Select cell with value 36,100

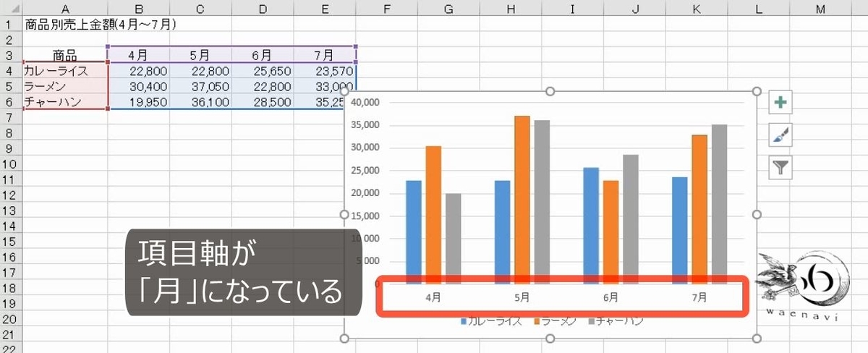coord(200,102)
